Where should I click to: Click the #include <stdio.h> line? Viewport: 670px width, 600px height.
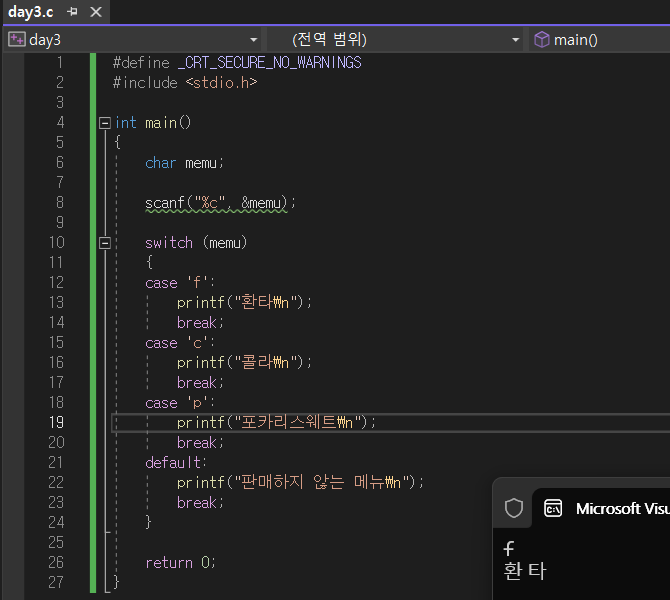coord(185,82)
